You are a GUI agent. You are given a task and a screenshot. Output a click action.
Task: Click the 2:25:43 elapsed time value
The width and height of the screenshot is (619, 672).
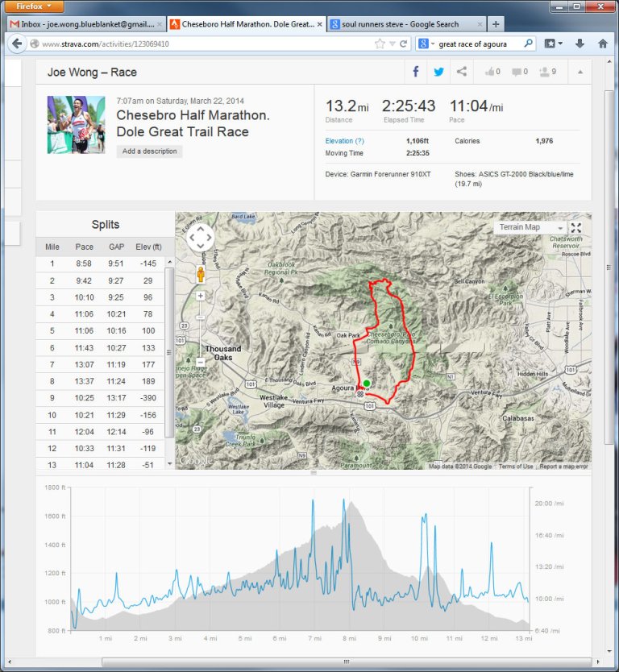408,106
